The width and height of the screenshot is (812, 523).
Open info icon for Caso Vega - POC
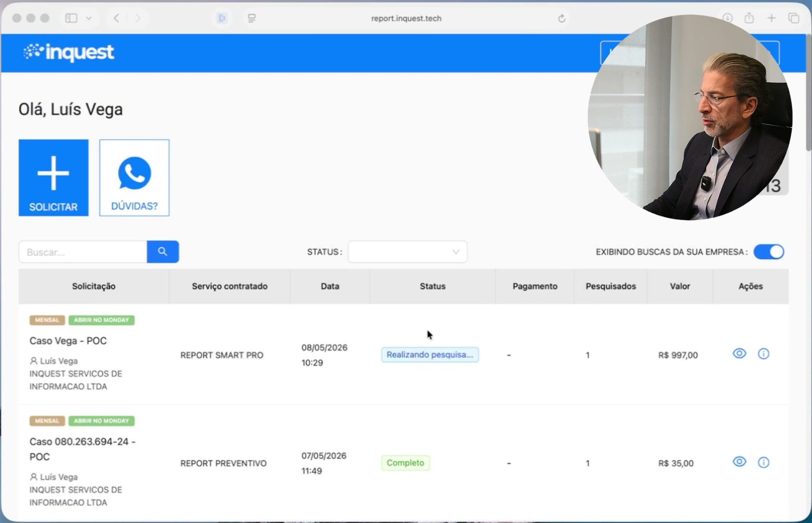tap(764, 354)
